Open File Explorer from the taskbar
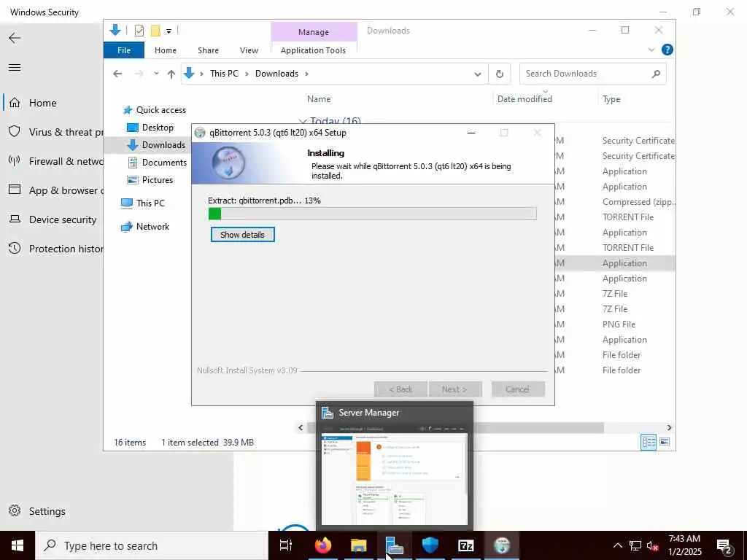The height and width of the screenshot is (560, 747). (x=358, y=545)
